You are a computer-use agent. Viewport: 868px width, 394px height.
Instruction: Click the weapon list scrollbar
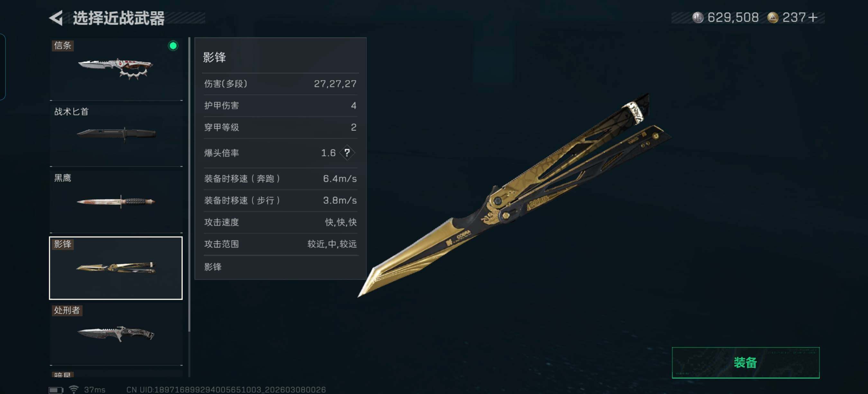point(189,184)
